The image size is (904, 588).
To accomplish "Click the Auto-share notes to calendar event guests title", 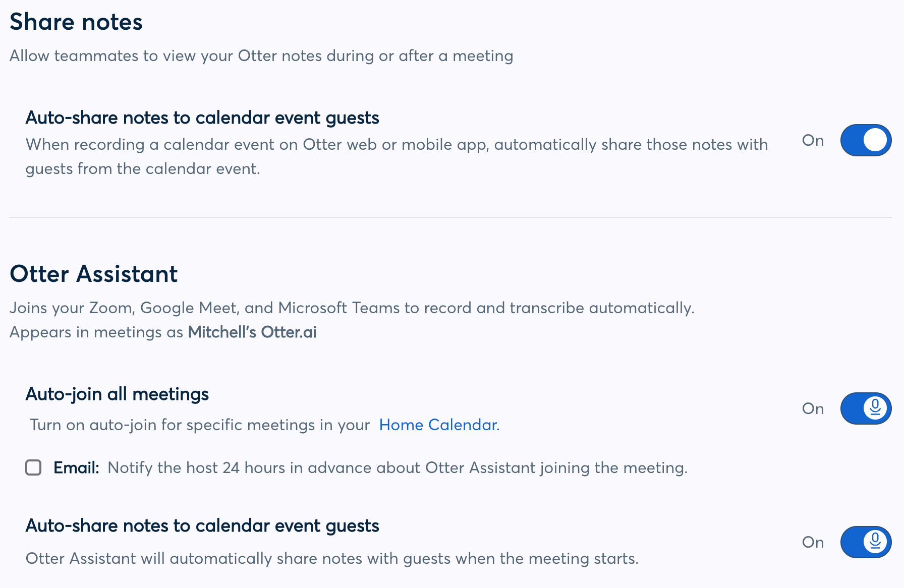I will (x=202, y=117).
